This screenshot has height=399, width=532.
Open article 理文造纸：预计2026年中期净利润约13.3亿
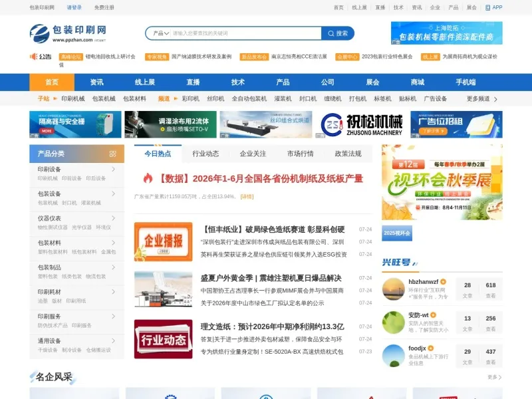(x=272, y=327)
